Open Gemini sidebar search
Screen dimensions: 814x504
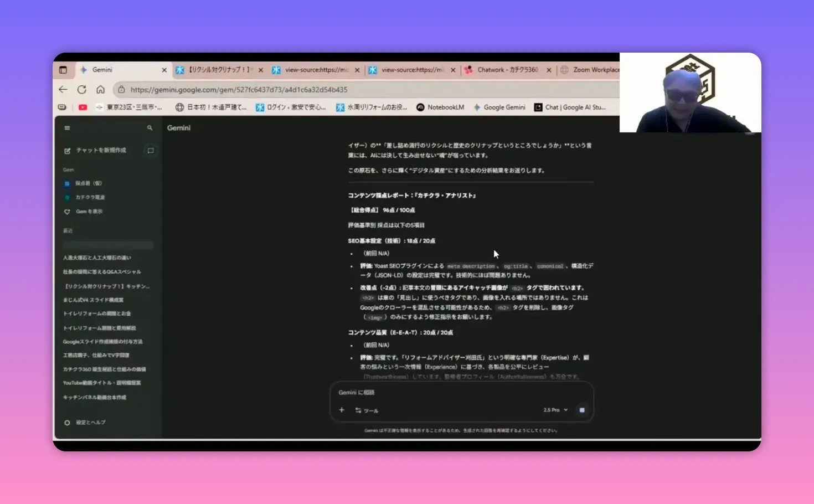tap(149, 128)
